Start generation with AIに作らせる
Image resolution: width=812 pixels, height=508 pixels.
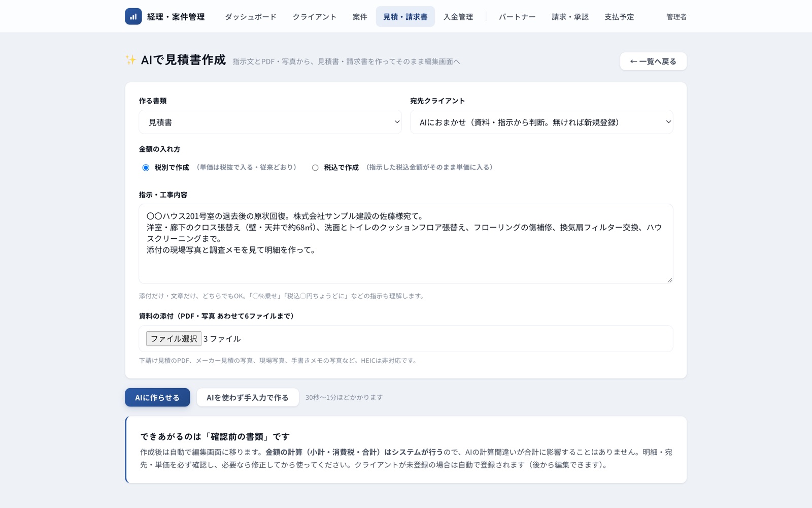pyautogui.click(x=157, y=397)
